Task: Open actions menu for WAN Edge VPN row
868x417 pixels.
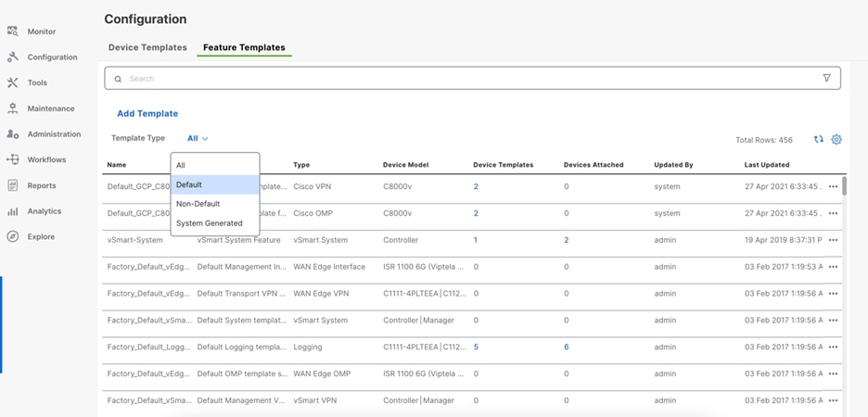Action: [833, 294]
